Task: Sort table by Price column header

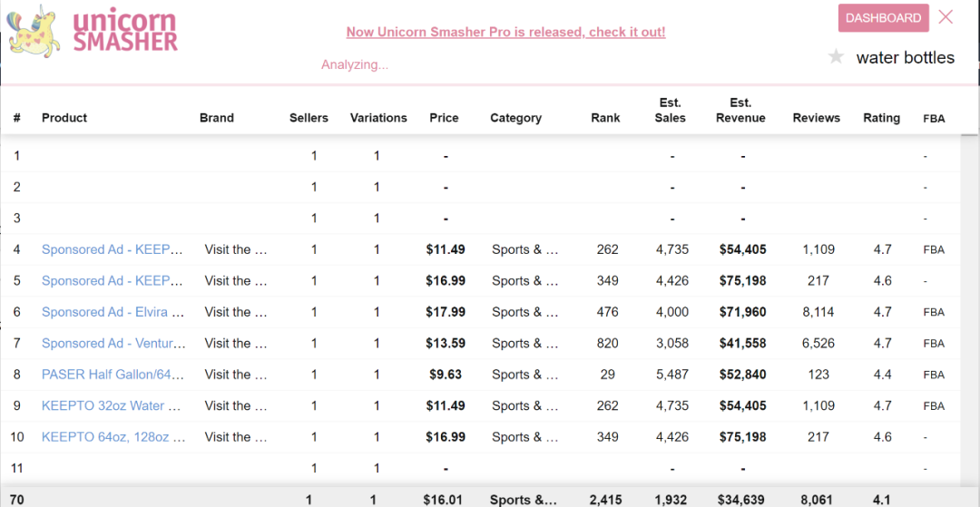Action: click(x=444, y=118)
